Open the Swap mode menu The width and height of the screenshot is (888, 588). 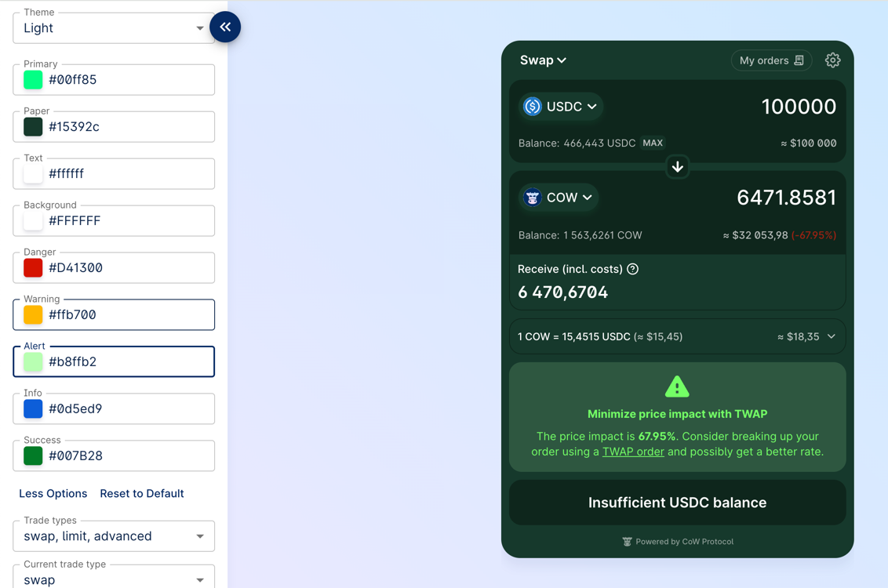click(542, 60)
